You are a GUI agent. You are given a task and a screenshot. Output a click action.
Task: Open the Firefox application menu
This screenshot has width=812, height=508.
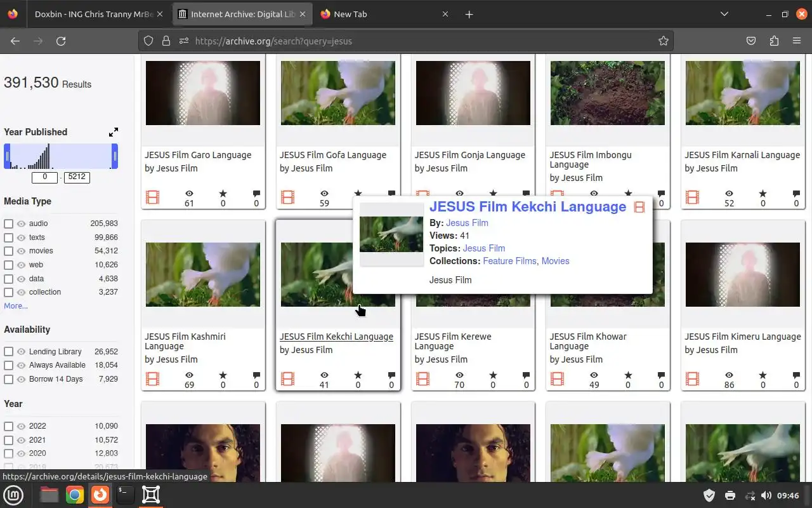[x=797, y=41]
